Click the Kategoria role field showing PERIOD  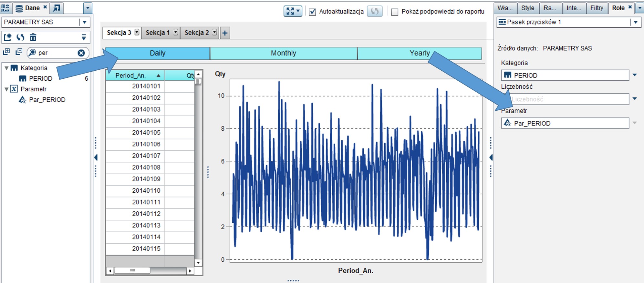[x=565, y=75]
